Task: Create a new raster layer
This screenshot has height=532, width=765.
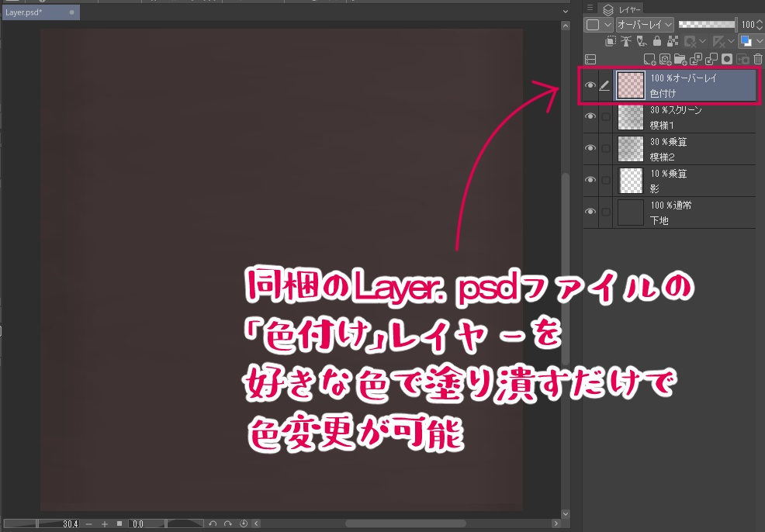Action: pyautogui.click(x=649, y=58)
